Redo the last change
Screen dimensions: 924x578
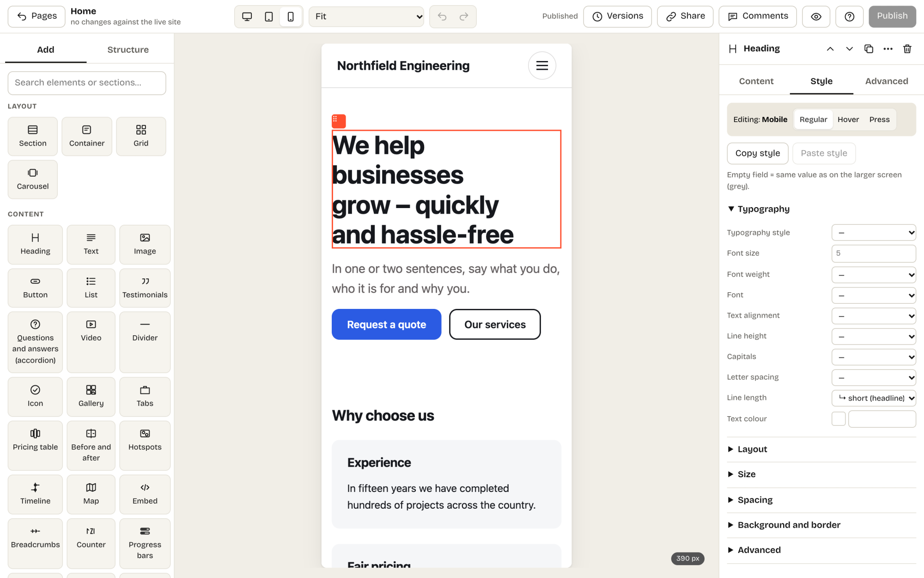click(464, 17)
